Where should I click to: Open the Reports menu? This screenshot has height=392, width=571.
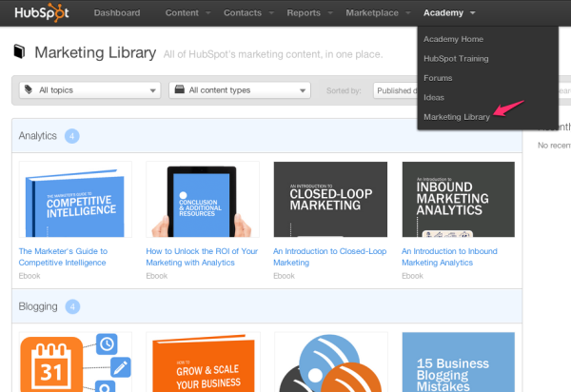(x=308, y=13)
